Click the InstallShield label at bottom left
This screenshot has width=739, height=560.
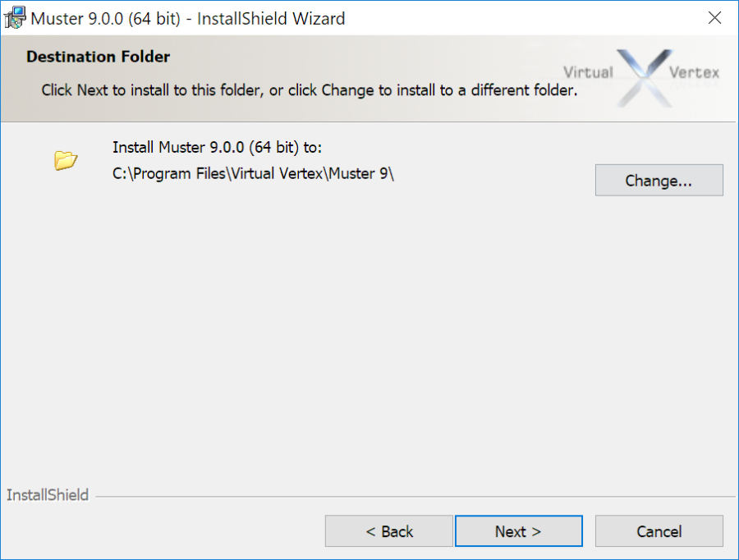click(x=47, y=495)
